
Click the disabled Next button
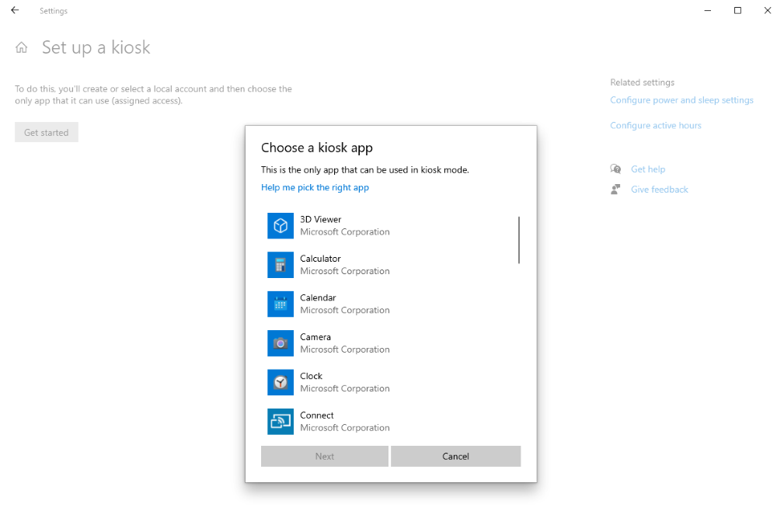tap(324, 456)
